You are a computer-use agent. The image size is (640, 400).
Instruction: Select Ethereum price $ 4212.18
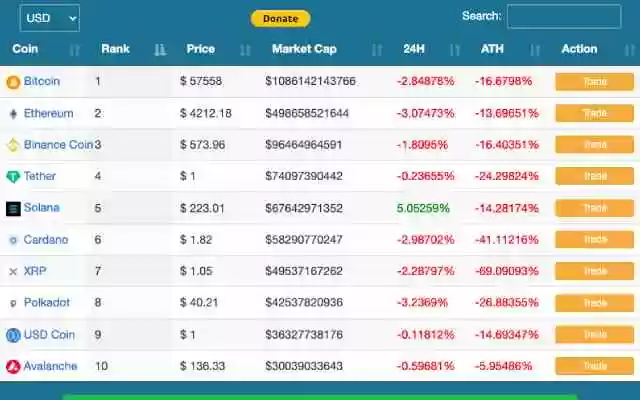(x=206, y=113)
